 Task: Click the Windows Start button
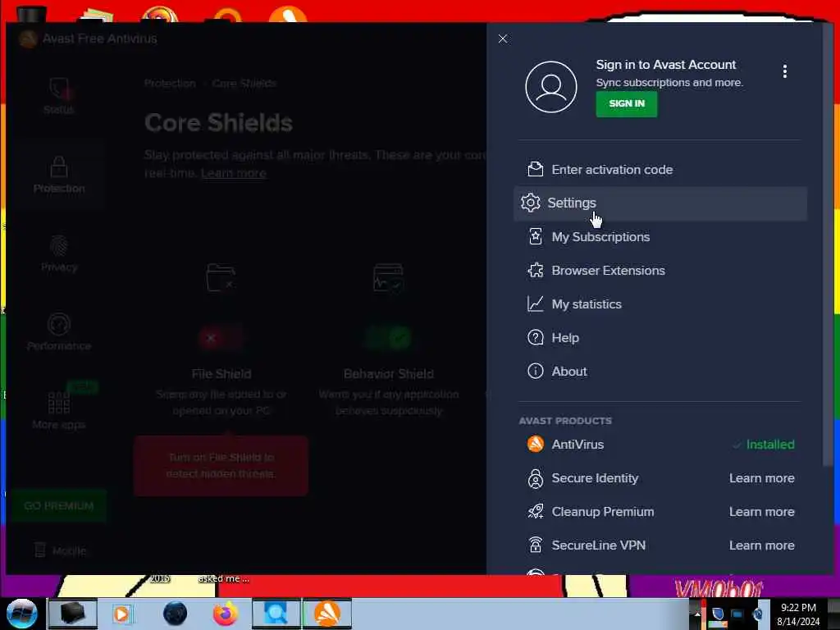point(21,614)
